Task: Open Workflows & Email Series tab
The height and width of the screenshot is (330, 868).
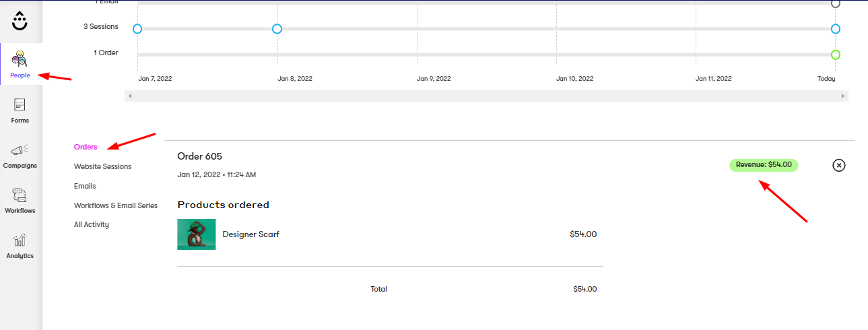Action: click(116, 205)
